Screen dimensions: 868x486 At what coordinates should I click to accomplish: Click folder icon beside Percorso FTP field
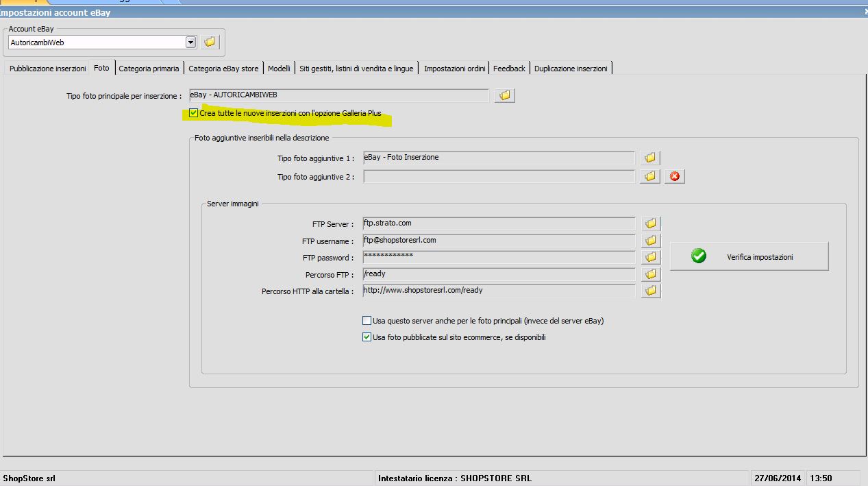point(651,274)
